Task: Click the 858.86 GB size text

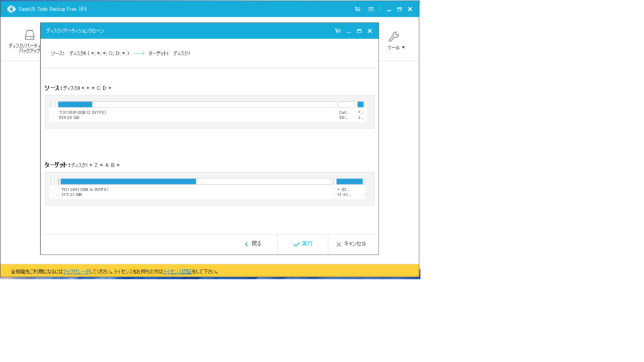Action: coord(69,118)
